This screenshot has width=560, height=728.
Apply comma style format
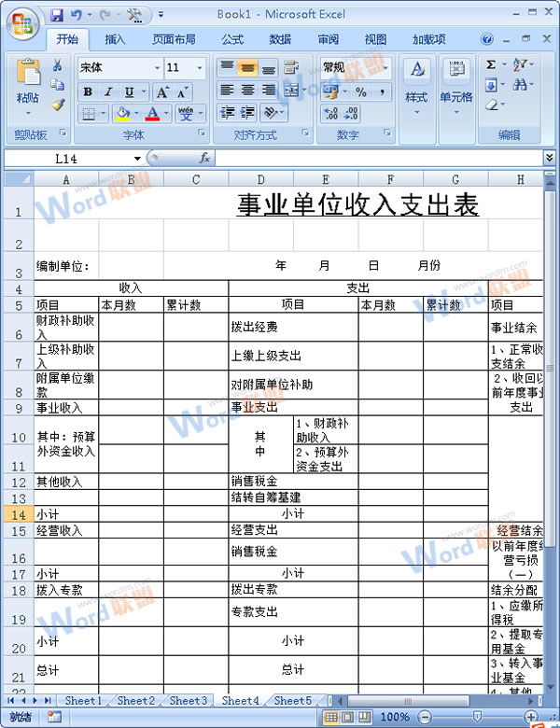pyautogui.click(x=382, y=91)
